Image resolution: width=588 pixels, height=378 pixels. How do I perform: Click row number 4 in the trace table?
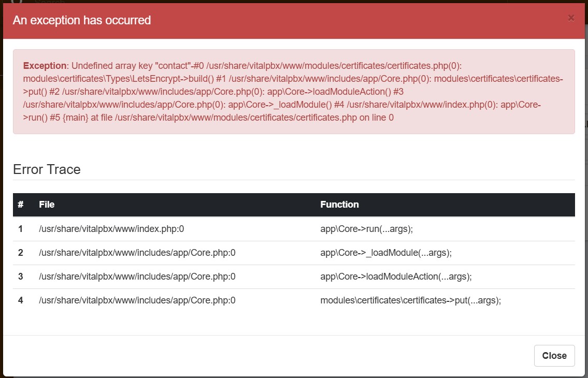pos(21,300)
